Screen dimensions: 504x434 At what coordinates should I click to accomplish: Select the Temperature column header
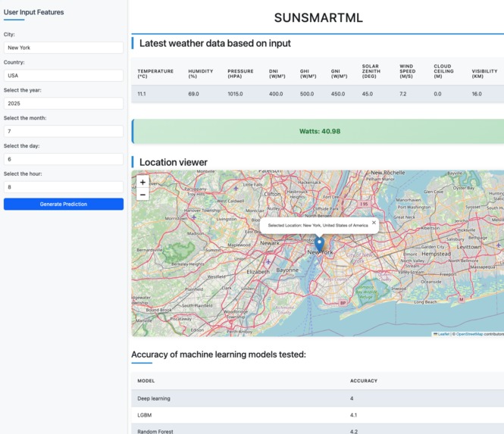pos(155,73)
